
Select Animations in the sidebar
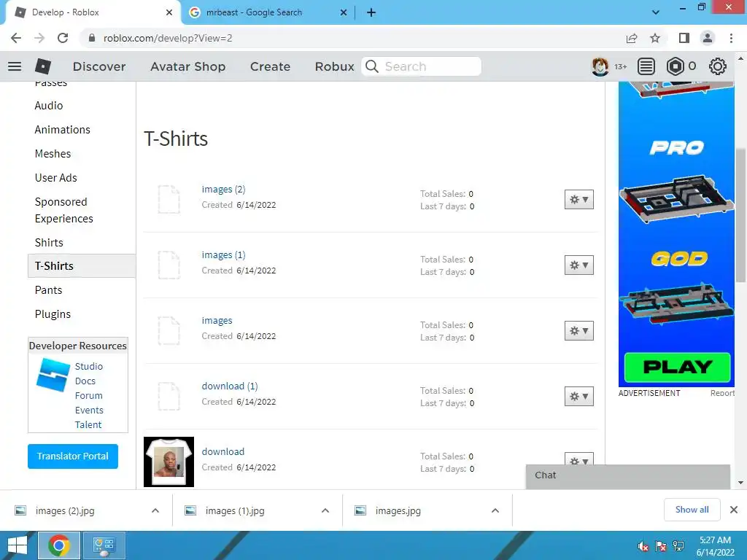(x=63, y=130)
